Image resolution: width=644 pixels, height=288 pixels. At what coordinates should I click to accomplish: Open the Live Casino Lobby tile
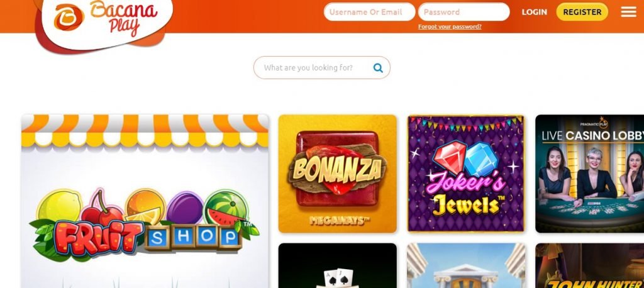click(x=590, y=174)
